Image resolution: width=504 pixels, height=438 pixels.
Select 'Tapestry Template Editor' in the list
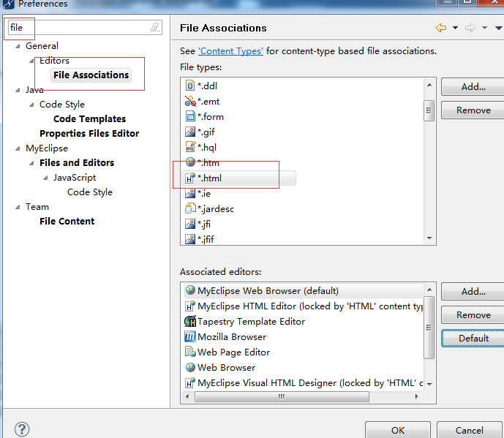[x=251, y=321]
